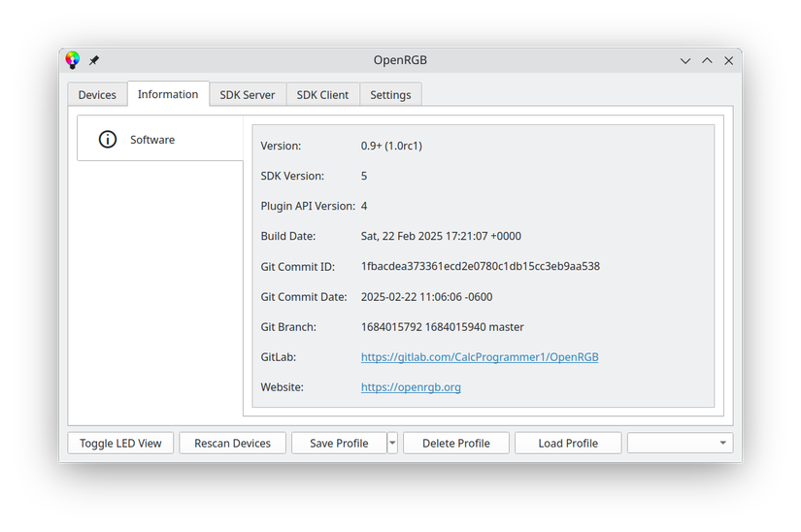The image size is (801, 532).
Task: Click the "SDK Version:" label
Action: coord(292,176)
